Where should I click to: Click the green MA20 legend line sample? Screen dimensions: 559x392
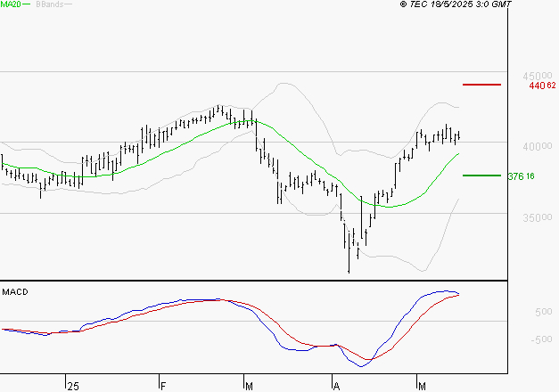(x=27, y=4)
